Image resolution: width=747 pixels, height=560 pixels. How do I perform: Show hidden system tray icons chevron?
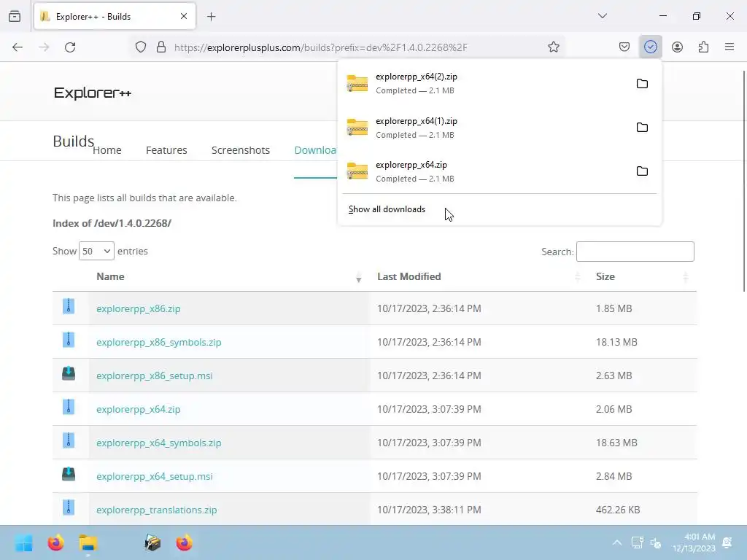click(x=617, y=542)
